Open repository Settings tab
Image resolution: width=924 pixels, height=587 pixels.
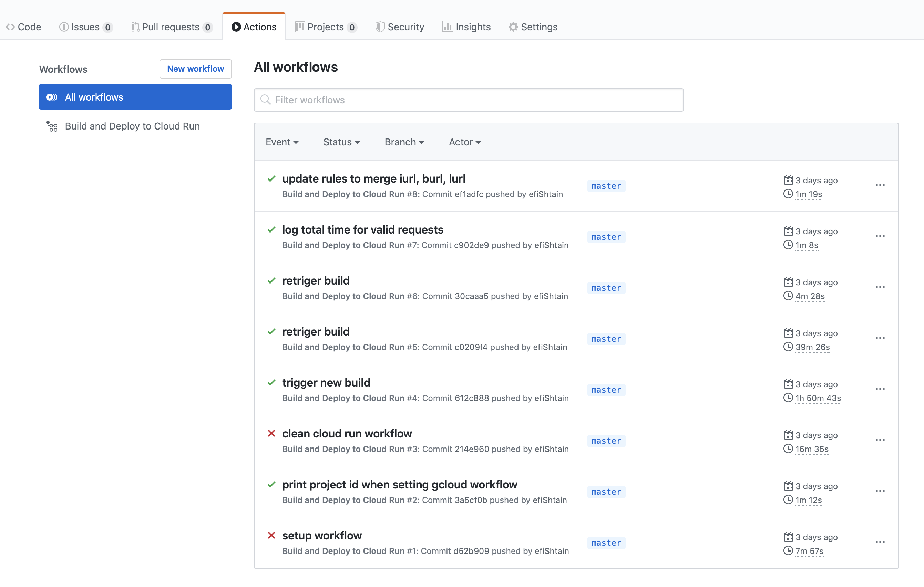click(x=533, y=27)
